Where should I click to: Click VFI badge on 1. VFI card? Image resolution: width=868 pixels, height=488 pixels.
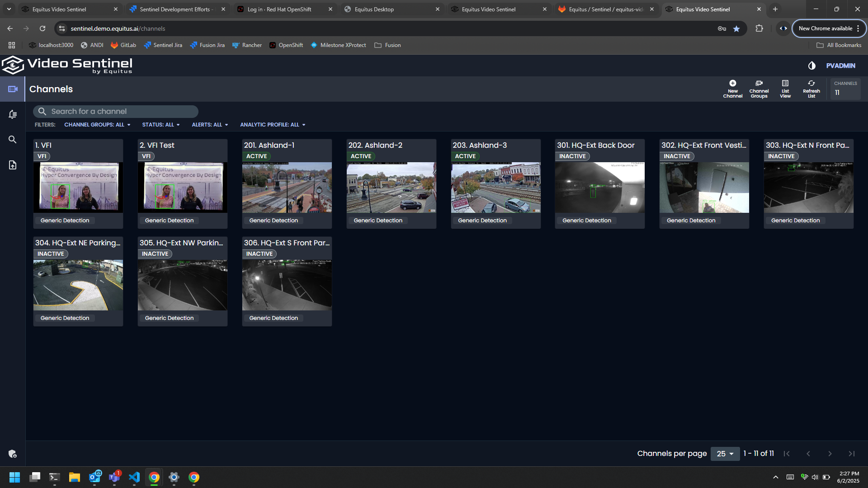point(42,156)
